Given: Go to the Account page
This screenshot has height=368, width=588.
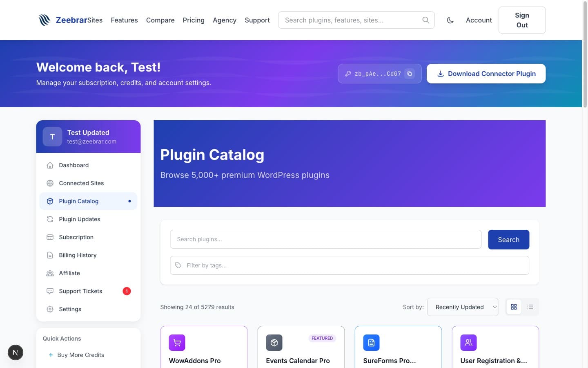Looking at the screenshot, I should point(479,20).
